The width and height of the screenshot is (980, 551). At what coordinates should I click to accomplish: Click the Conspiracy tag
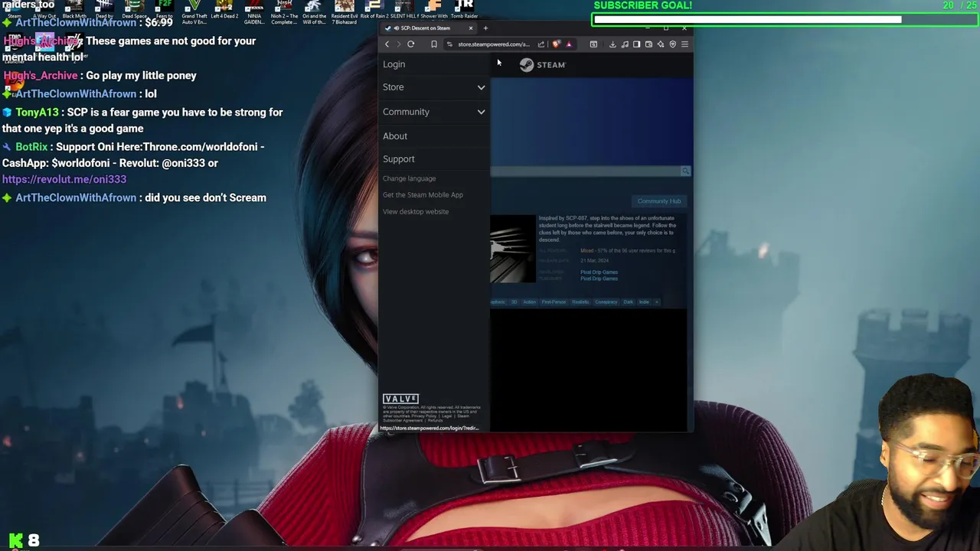tap(606, 302)
